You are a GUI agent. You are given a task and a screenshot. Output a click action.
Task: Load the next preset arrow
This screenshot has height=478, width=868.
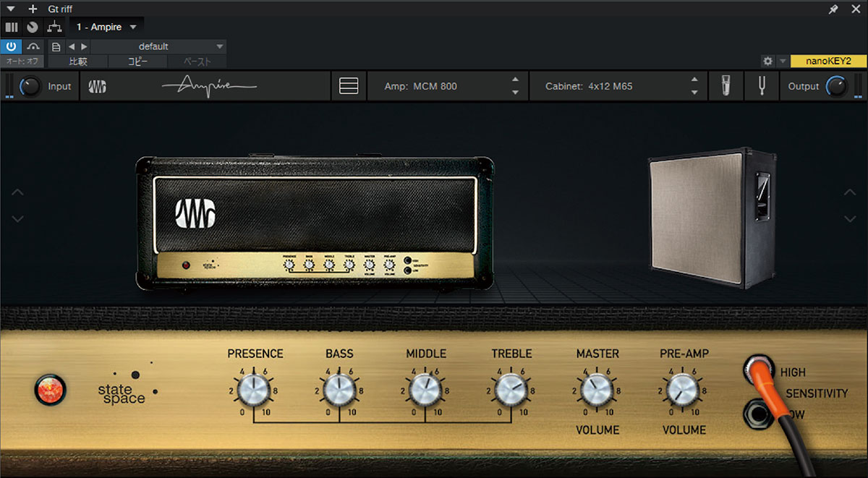(x=83, y=46)
